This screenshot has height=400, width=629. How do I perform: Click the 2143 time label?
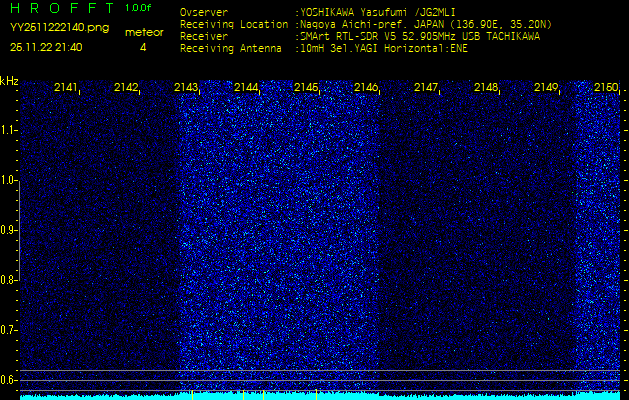point(186,87)
